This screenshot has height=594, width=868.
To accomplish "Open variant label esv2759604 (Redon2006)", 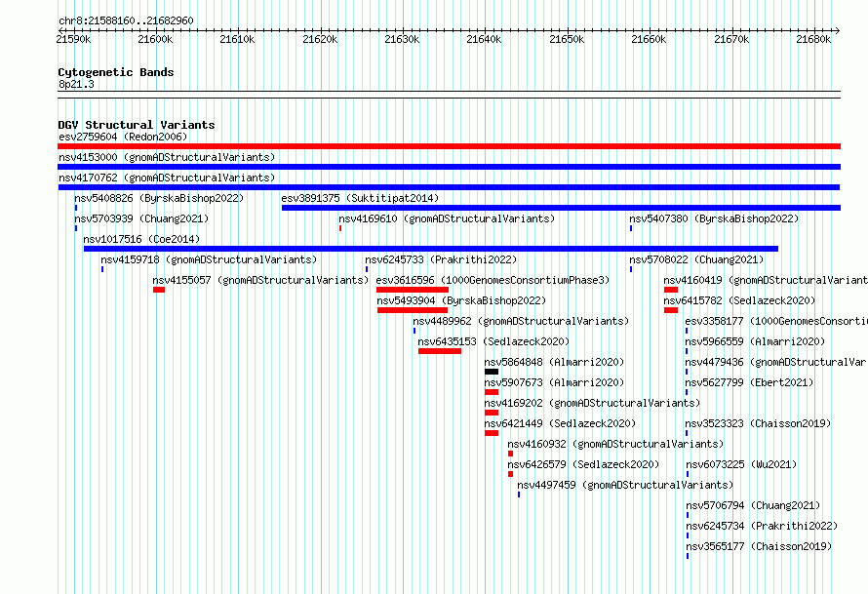I will click(123, 137).
